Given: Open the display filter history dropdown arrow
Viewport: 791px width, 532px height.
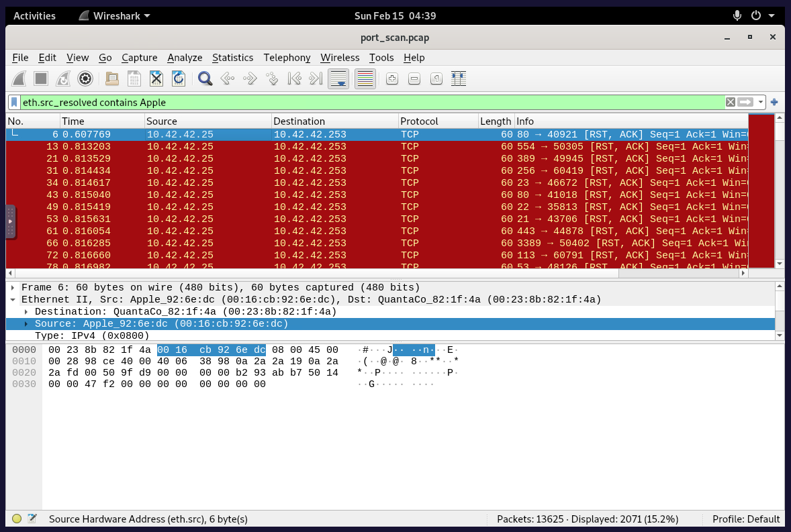Looking at the screenshot, I should (761, 103).
